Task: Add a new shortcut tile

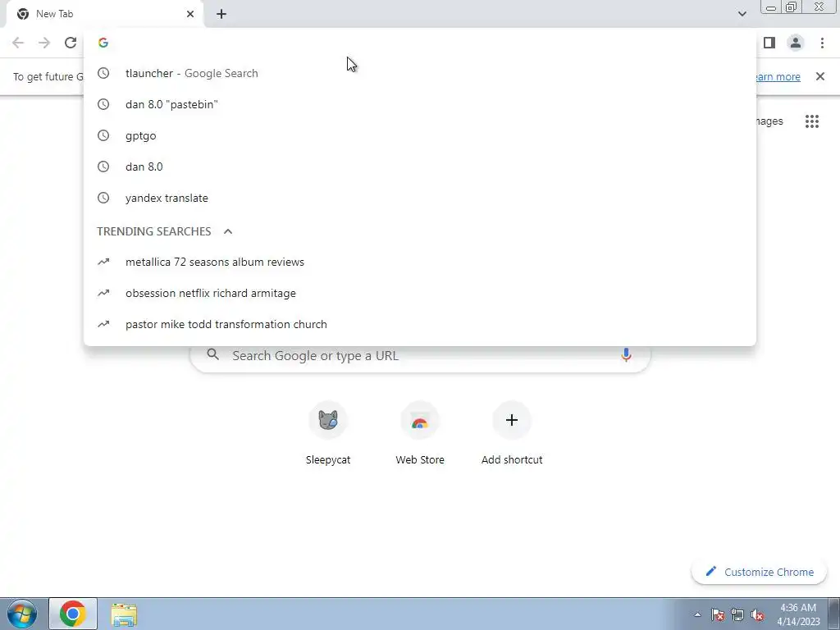Action: click(x=512, y=434)
